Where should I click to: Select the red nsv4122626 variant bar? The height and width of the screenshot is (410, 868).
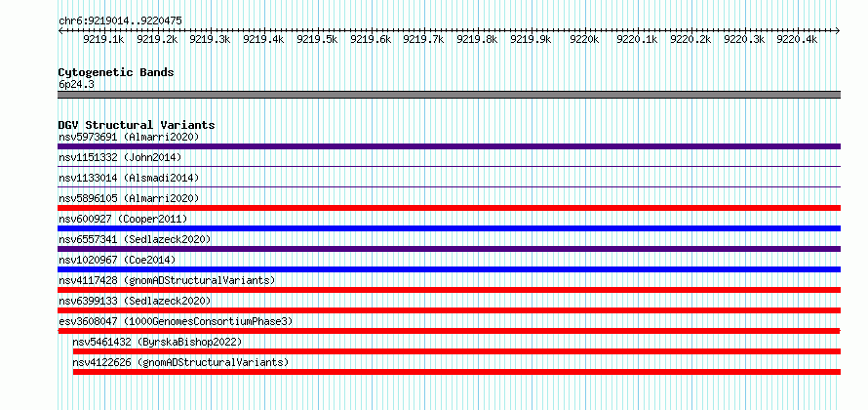[456, 372]
